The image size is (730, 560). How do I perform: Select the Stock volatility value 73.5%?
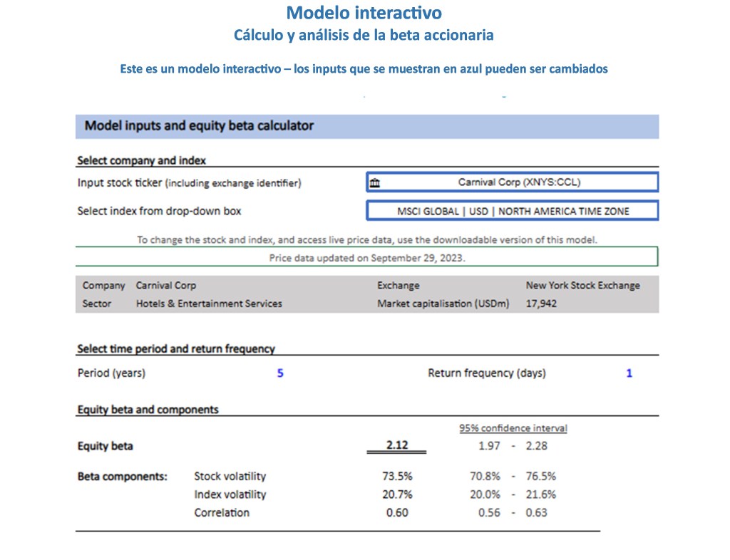pyautogui.click(x=397, y=477)
